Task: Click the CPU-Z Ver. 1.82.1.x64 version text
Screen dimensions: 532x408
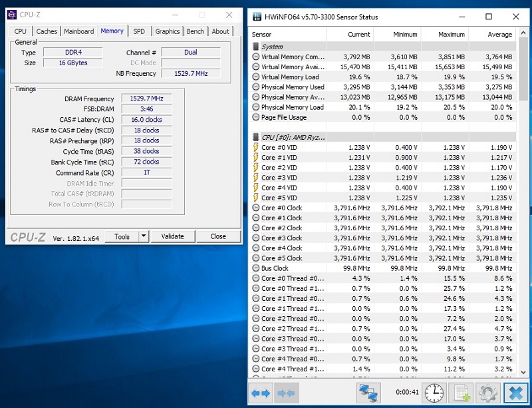Action: pos(76,238)
